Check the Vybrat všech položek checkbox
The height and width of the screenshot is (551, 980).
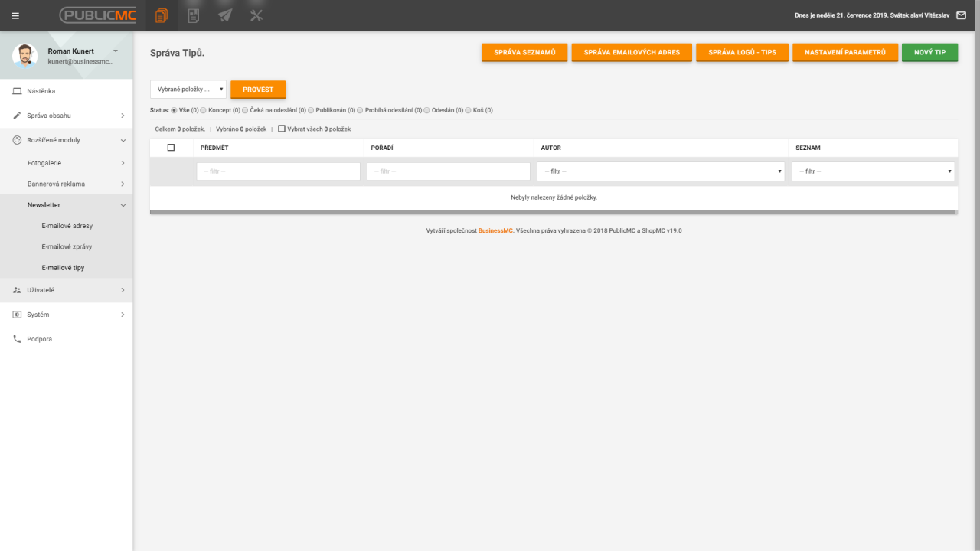(x=282, y=129)
